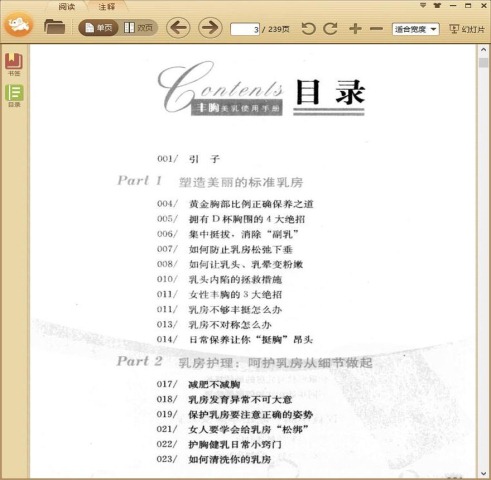Open the title bar dropdown menu arrow
The width and height of the screenshot is (491, 480).
click(x=423, y=5)
